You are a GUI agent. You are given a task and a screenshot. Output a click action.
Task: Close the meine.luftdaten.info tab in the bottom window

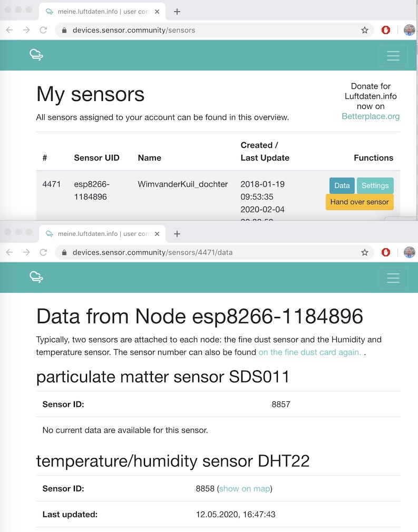pyautogui.click(x=157, y=233)
